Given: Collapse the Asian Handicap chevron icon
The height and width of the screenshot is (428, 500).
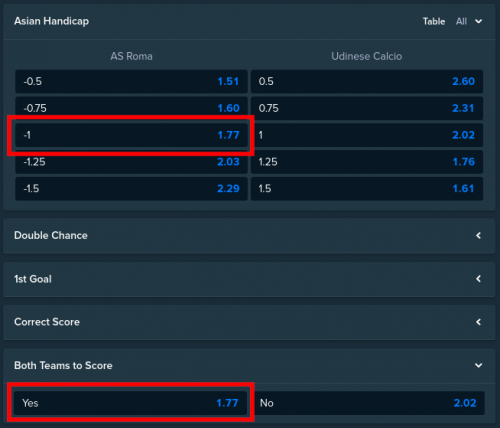Looking at the screenshot, I should point(478,21).
